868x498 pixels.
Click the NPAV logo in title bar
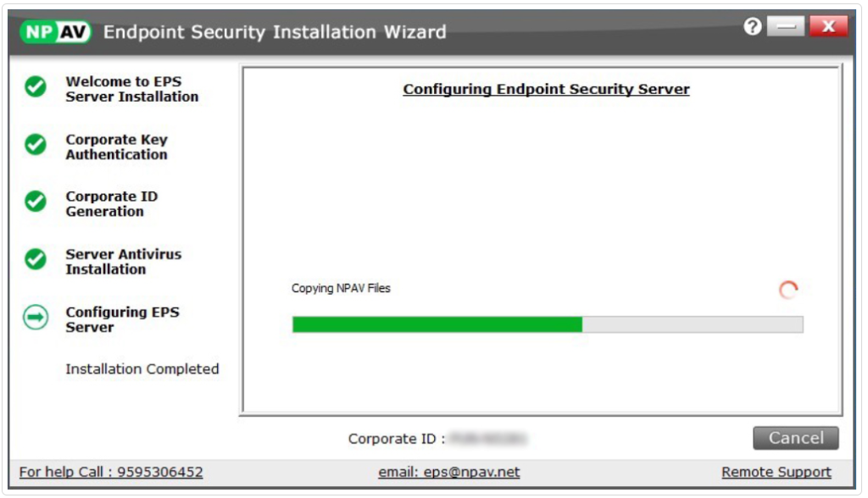coord(55,32)
